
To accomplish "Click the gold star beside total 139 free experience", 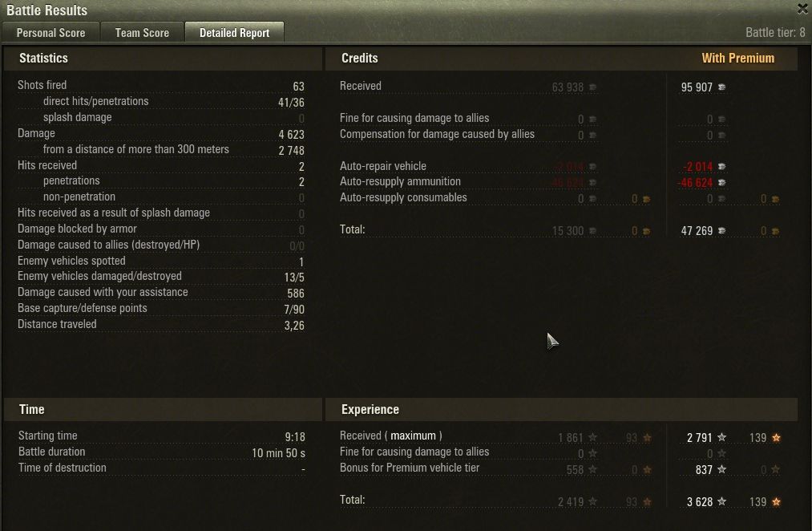I will (776, 501).
